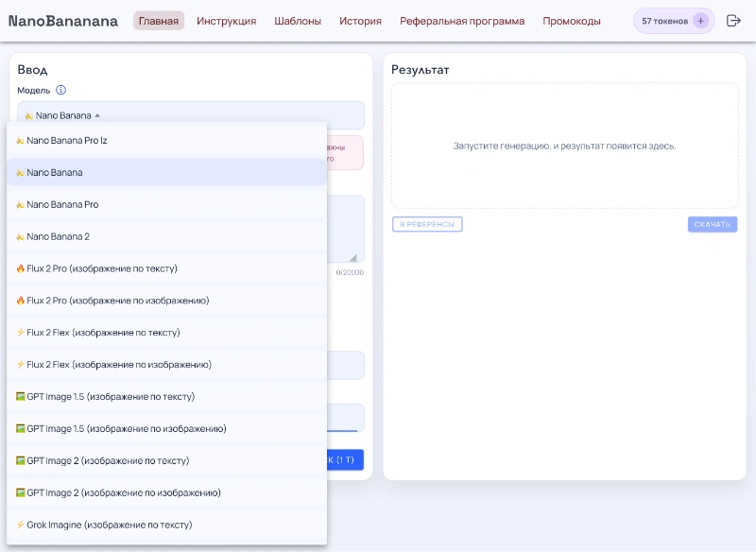Select Flux 2 Pro (изображение по изображению)

pos(167,301)
